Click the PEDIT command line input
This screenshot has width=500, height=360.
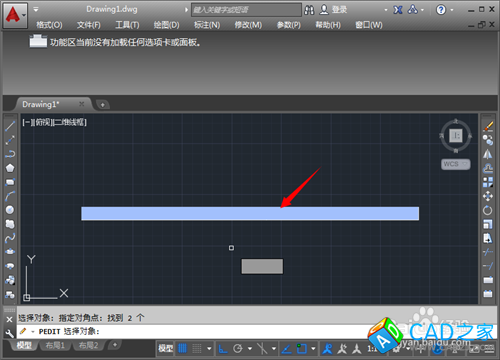[x=200, y=332]
